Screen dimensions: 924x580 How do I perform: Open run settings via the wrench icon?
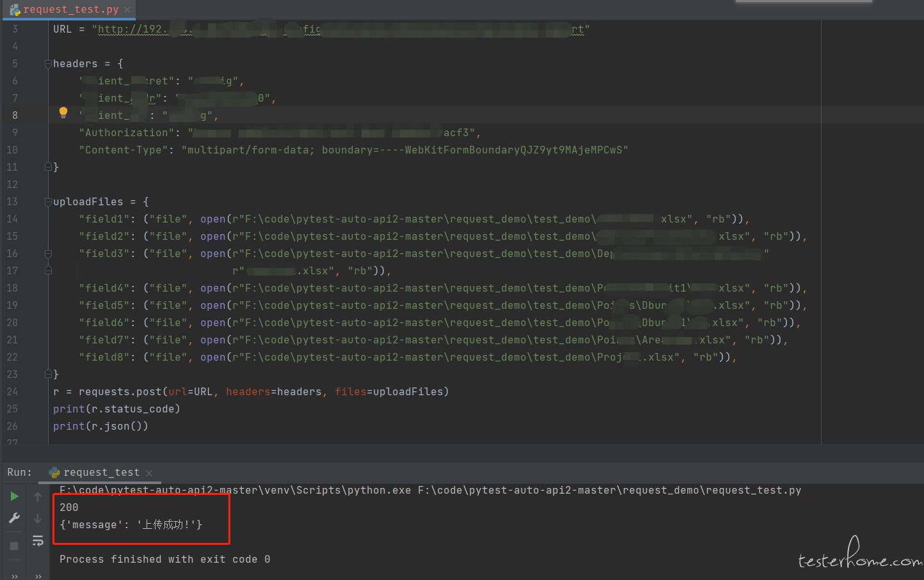tap(14, 518)
